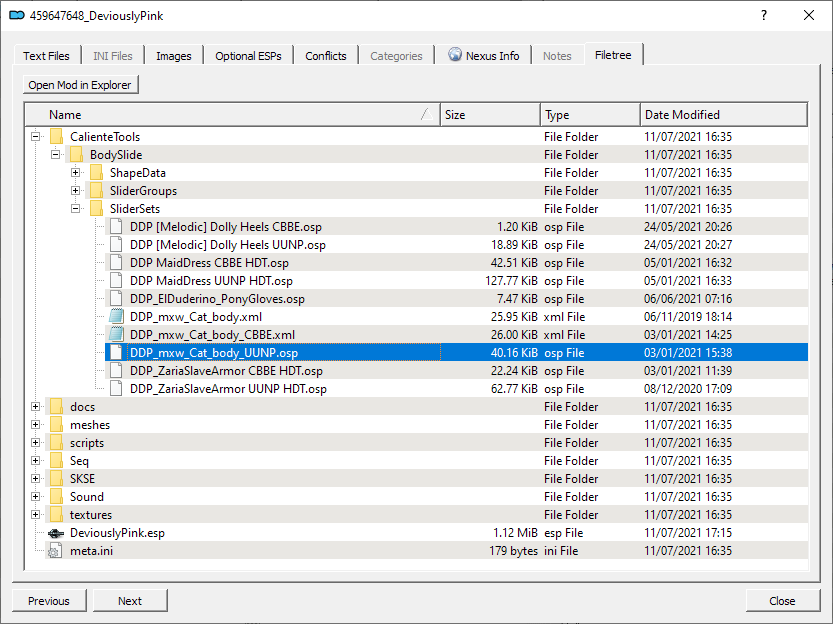Select the DeviouslyPink.esp file name

(117, 533)
